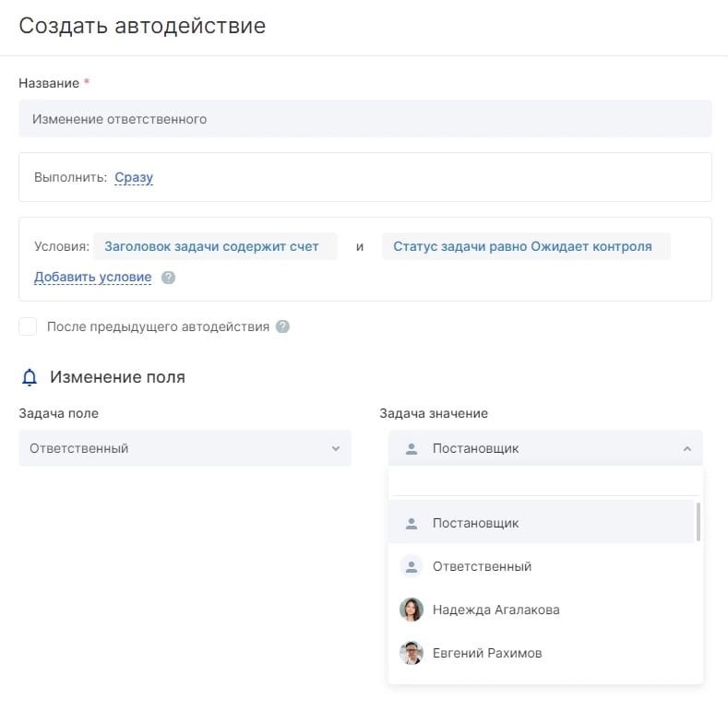Click the person icon beside Ответственный option
The image size is (728, 723).
click(412, 566)
